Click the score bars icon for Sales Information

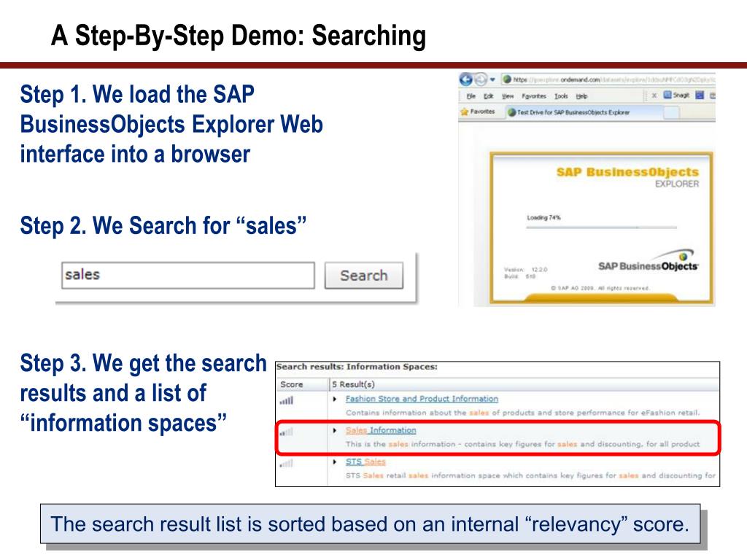[287, 432]
